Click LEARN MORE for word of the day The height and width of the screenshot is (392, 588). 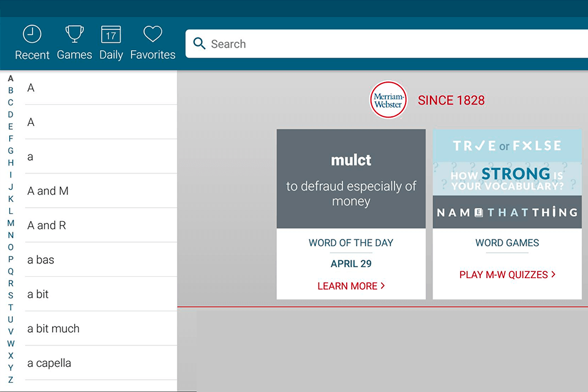coord(351,286)
